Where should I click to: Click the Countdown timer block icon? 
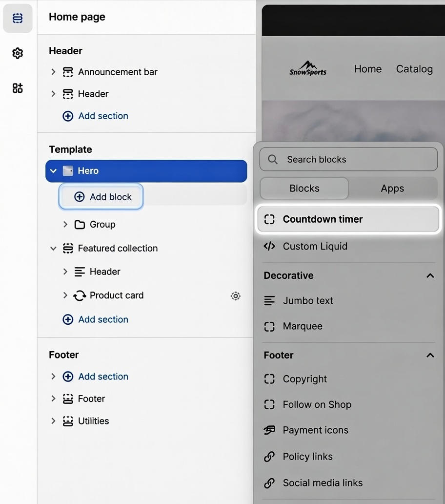click(269, 219)
